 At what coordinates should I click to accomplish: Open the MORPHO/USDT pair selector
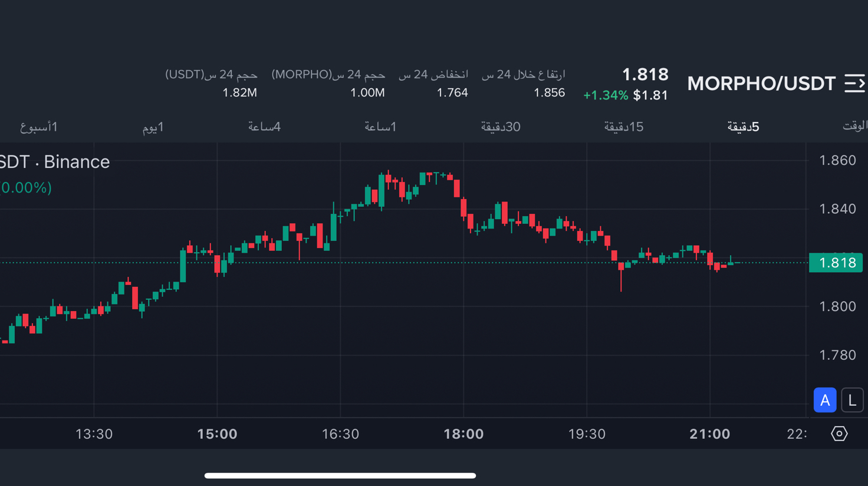[x=761, y=84]
